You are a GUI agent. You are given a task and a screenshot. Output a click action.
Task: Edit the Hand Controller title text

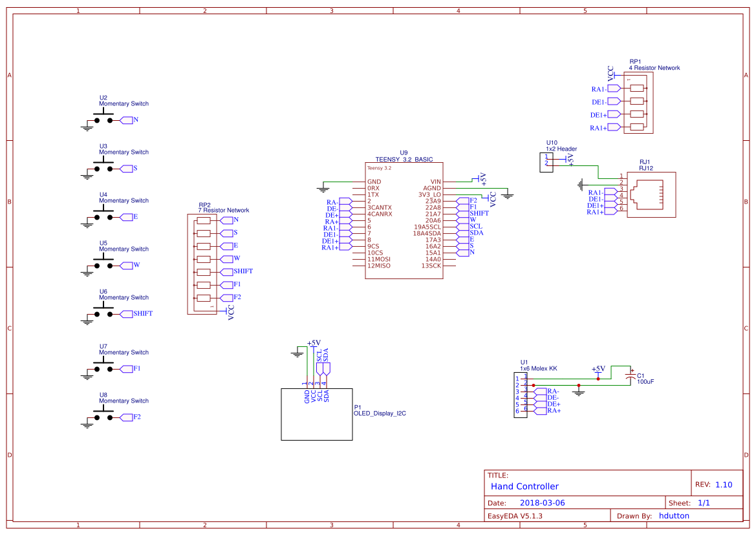[x=524, y=486]
